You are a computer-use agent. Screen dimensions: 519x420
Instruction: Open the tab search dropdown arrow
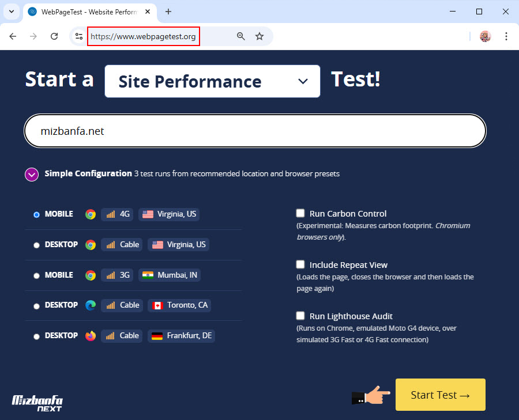12,12
